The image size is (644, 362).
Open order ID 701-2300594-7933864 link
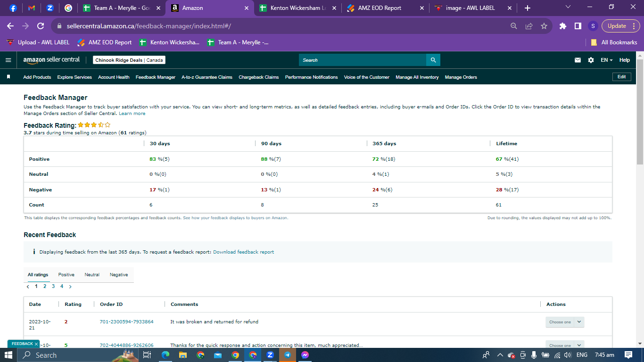pyautogui.click(x=127, y=322)
